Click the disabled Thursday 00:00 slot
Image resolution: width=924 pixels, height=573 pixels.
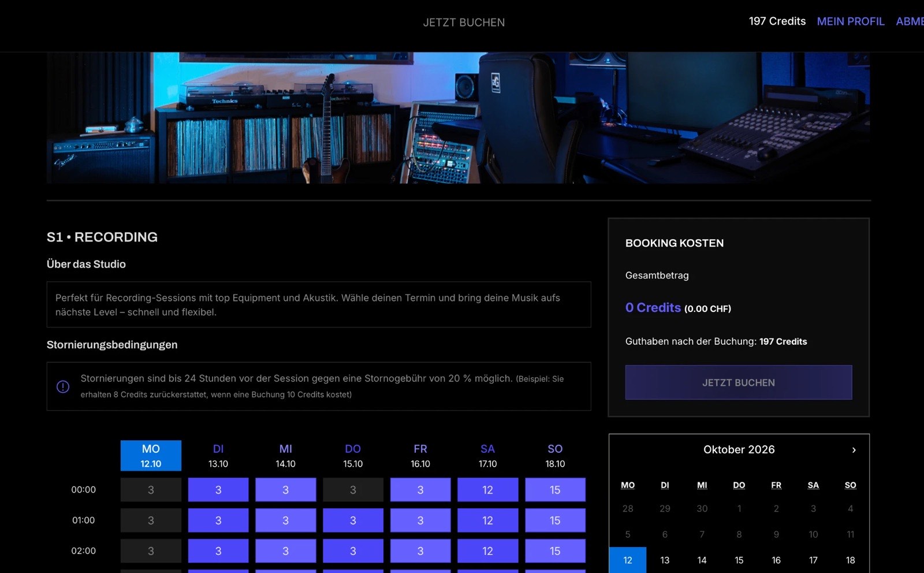[x=353, y=490]
